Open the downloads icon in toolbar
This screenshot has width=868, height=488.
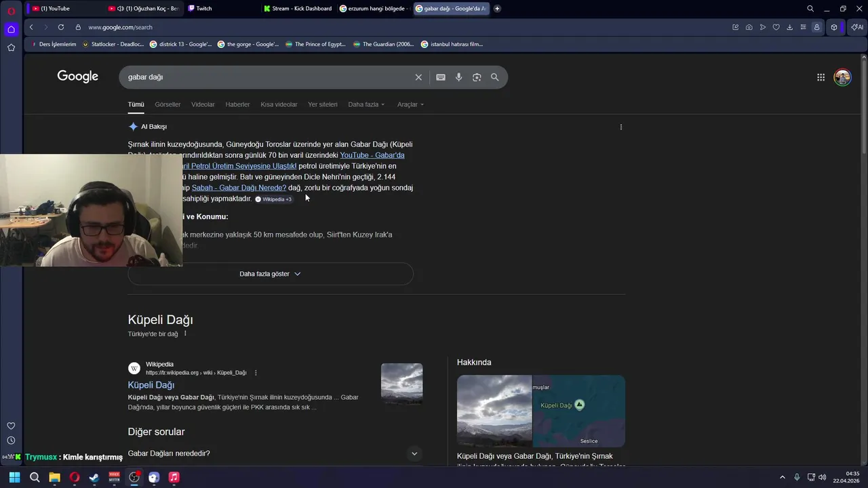pyautogui.click(x=789, y=27)
